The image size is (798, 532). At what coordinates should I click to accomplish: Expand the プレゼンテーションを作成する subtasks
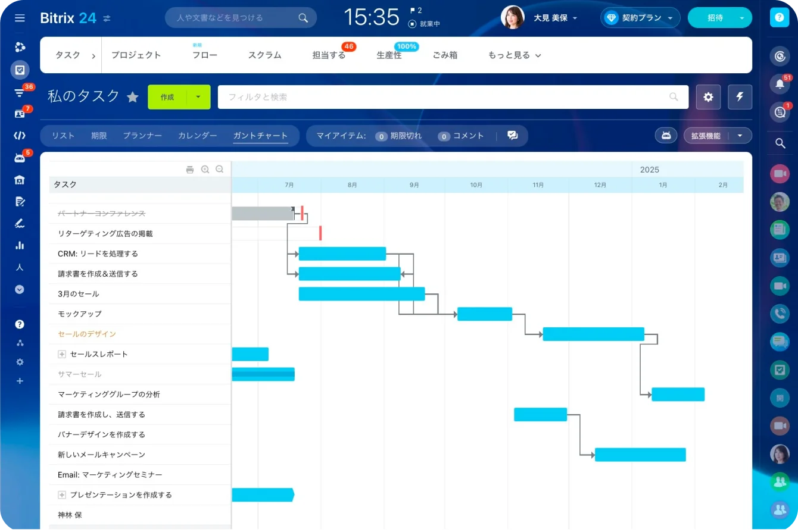click(x=62, y=495)
